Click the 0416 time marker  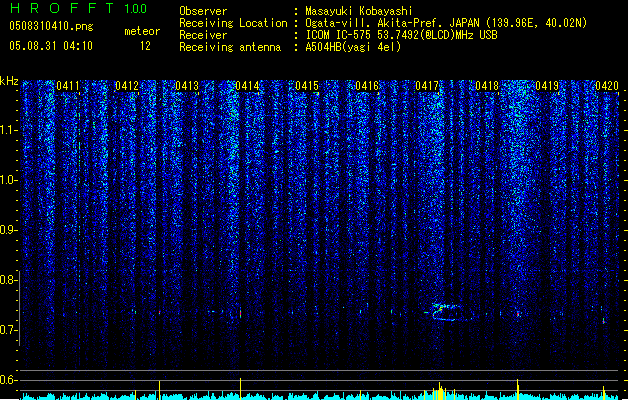pos(367,86)
